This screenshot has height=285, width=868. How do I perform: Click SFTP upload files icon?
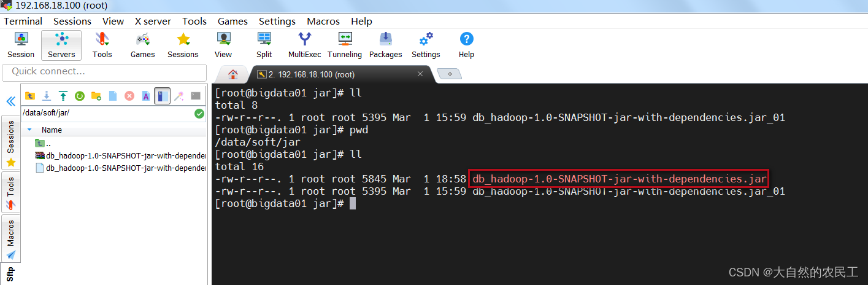[63, 96]
